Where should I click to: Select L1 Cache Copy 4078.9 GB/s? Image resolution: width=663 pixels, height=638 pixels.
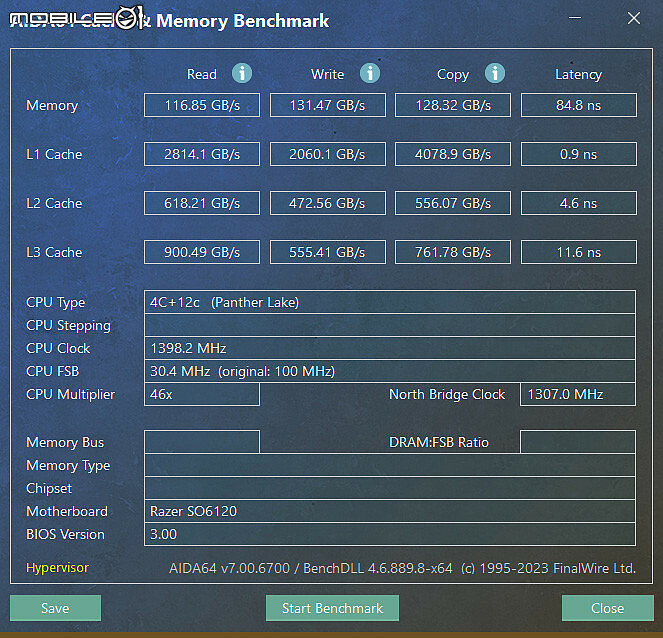pyautogui.click(x=453, y=154)
